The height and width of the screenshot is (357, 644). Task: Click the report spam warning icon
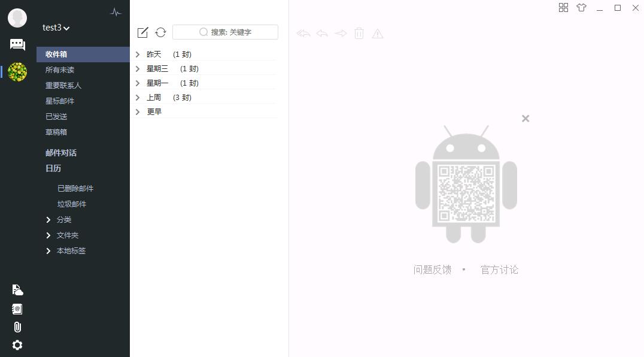click(x=378, y=34)
